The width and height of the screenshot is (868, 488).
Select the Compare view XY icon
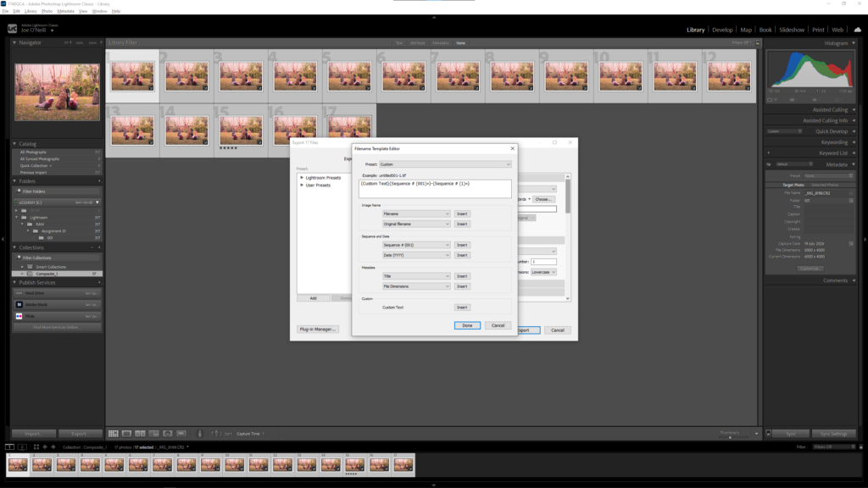[140, 434]
